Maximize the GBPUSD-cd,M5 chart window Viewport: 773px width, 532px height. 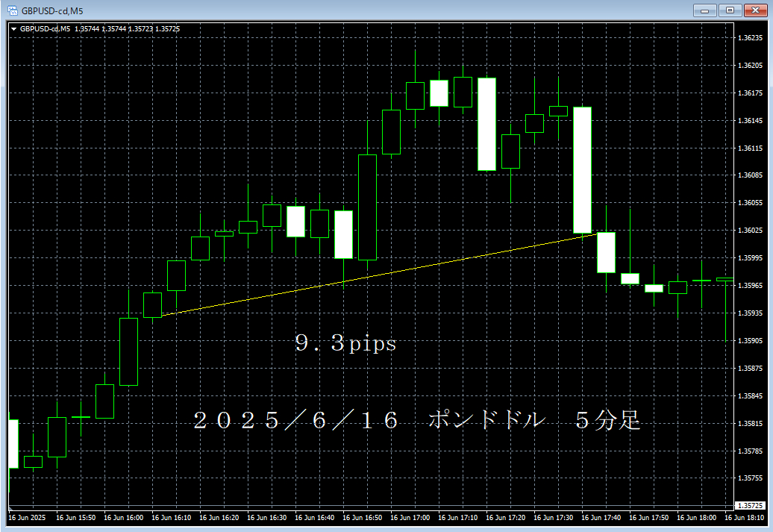click(730, 10)
